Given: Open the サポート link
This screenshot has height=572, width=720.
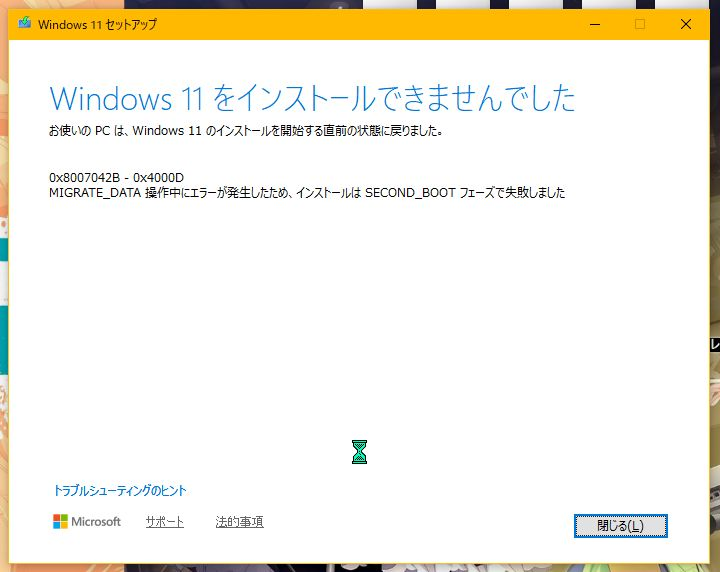Looking at the screenshot, I should (x=165, y=522).
